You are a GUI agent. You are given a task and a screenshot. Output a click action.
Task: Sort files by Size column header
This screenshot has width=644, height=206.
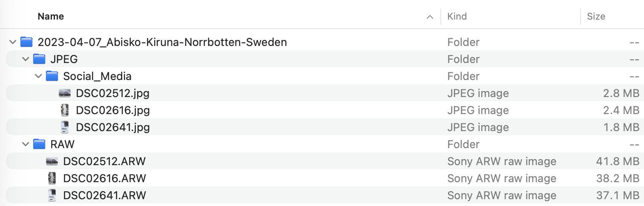click(x=596, y=17)
